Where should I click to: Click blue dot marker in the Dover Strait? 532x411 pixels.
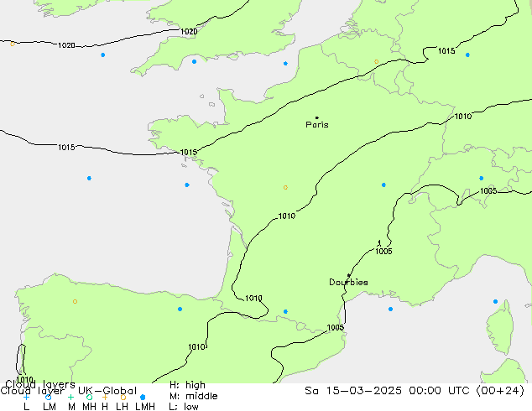(285, 64)
